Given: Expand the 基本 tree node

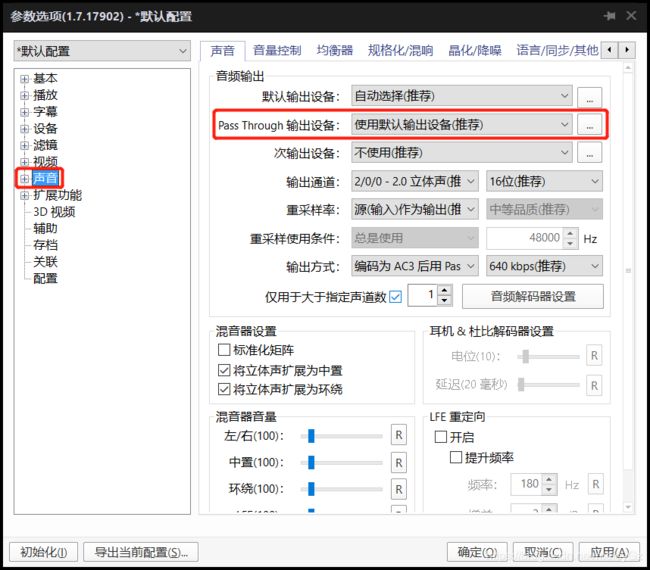Looking at the screenshot, I should coord(24,79).
